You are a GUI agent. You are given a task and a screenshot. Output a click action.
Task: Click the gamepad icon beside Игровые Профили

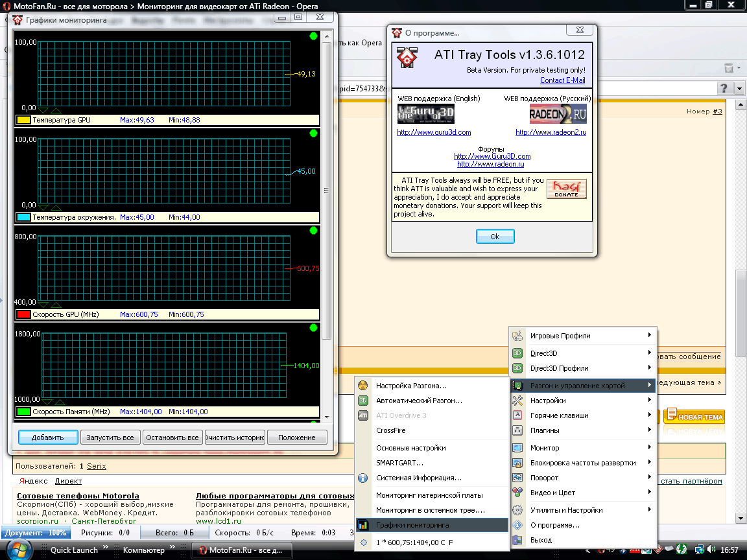coord(517,336)
